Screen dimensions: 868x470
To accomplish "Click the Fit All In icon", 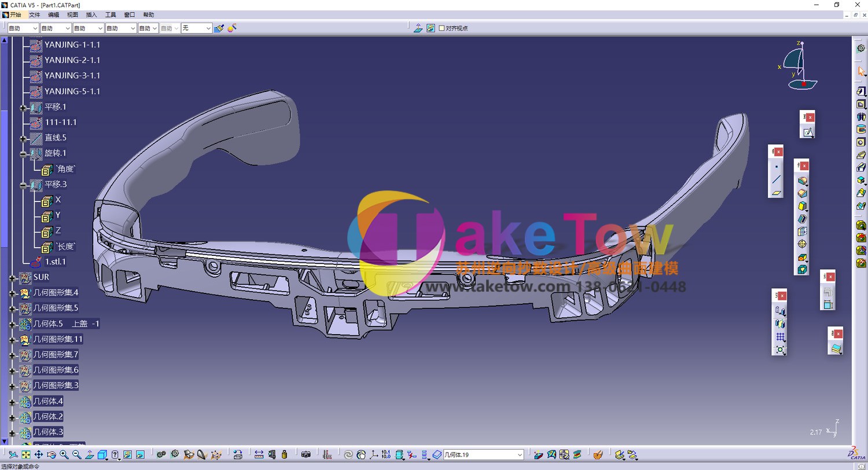I will [26, 455].
